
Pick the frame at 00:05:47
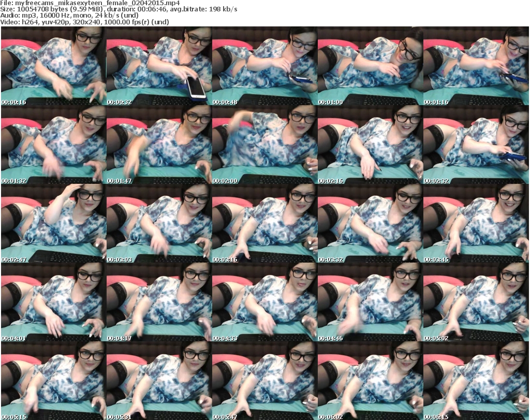click(264, 381)
